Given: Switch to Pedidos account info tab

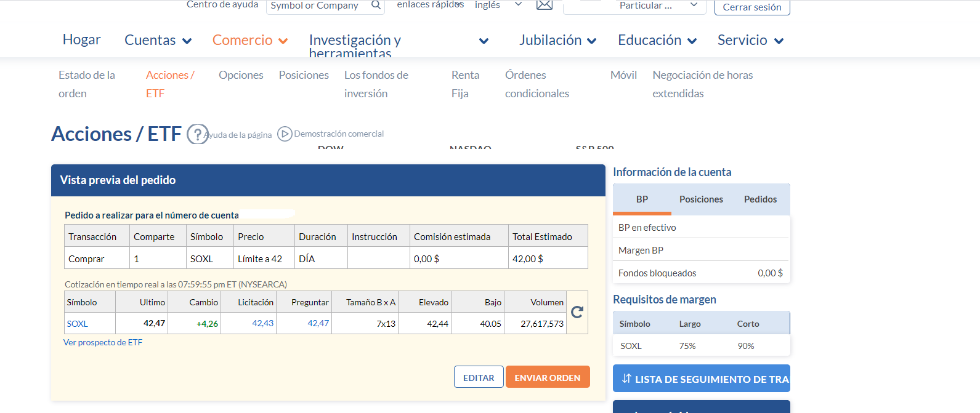Looking at the screenshot, I should pyautogui.click(x=760, y=199).
